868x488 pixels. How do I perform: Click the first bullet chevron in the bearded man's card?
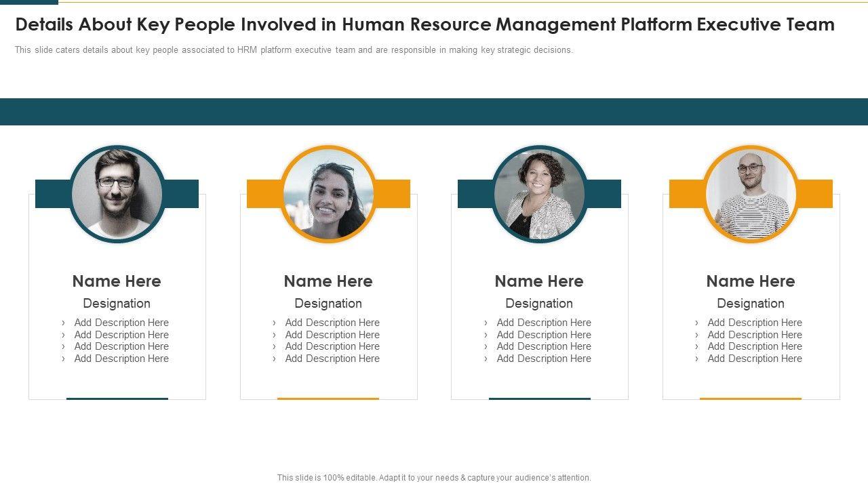point(63,323)
